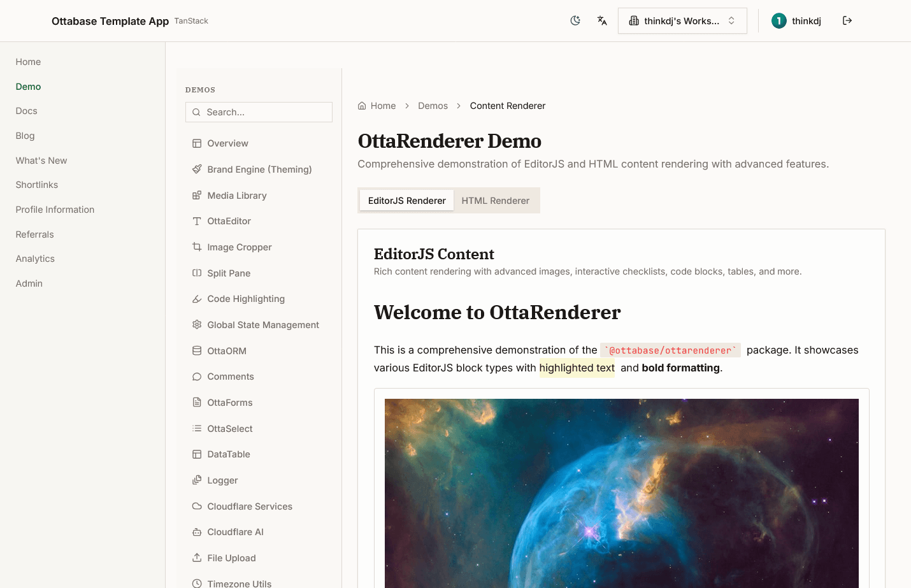Click the Image Cropper crop icon

pyautogui.click(x=197, y=247)
